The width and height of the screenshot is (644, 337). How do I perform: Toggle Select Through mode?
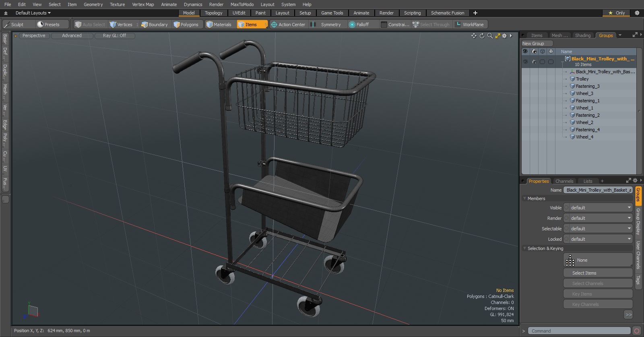(431, 25)
